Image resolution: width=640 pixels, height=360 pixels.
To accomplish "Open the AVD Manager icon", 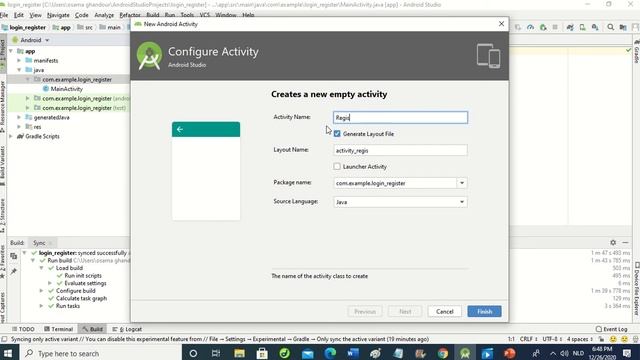I will pos(582,27).
